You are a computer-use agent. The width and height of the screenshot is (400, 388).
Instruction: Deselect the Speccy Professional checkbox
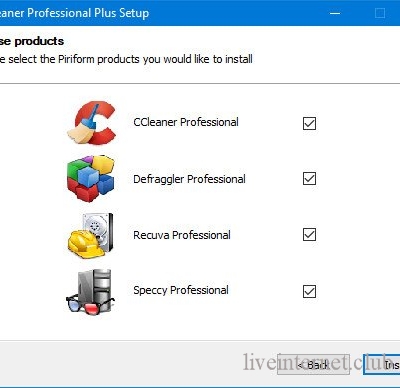coord(309,291)
